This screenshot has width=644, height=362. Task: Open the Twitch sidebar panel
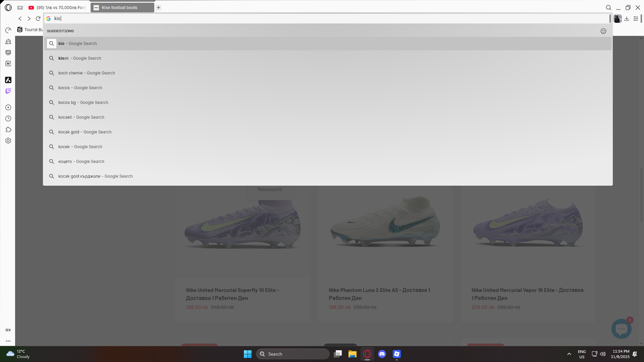pyautogui.click(x=8, y=91)
